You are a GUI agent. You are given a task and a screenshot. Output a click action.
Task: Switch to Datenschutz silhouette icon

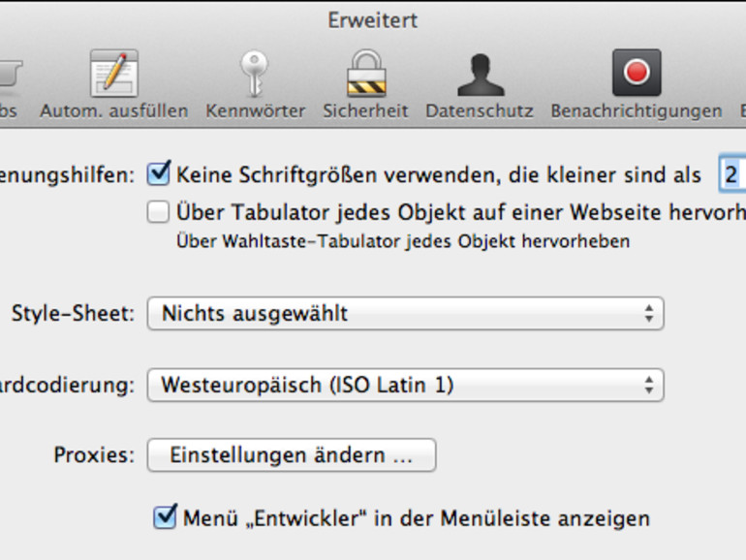point(480,75)
